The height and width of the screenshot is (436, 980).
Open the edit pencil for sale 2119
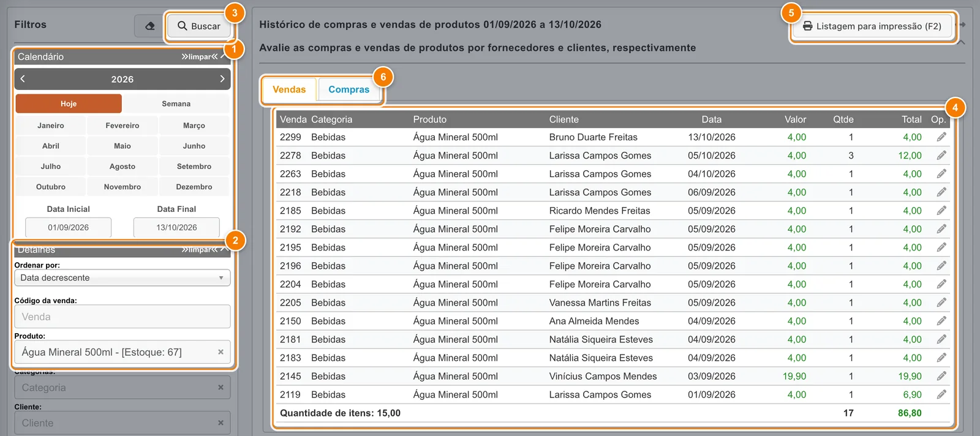coord(941,394)
